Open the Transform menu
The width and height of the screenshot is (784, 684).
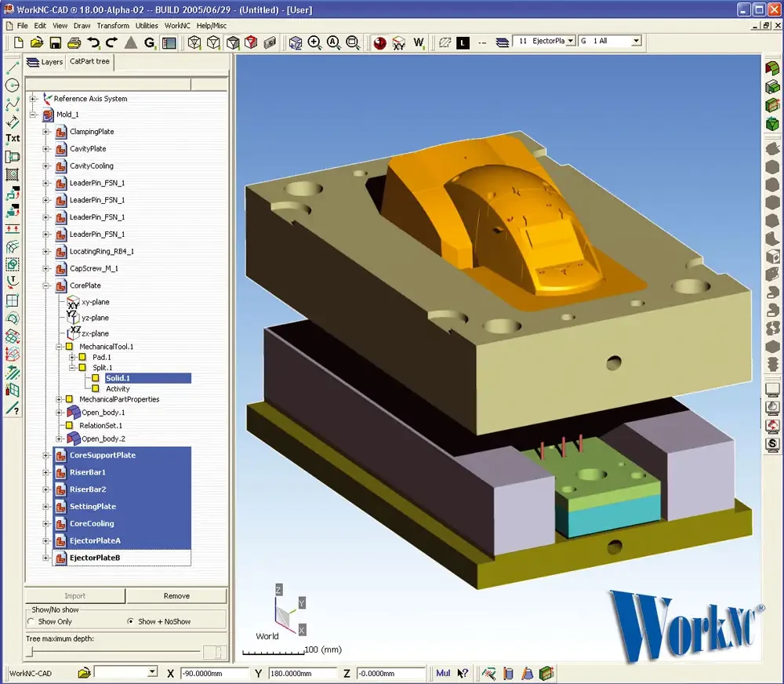tap(113, 26)
